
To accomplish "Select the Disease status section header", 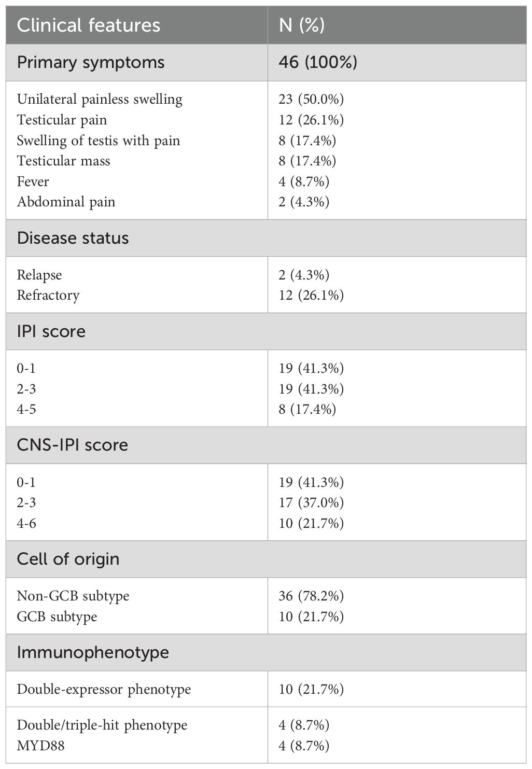I will point(73,239).
